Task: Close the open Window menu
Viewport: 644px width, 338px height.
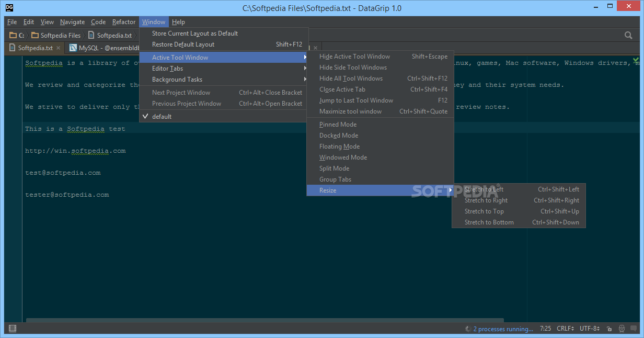Action: (154, 22)
